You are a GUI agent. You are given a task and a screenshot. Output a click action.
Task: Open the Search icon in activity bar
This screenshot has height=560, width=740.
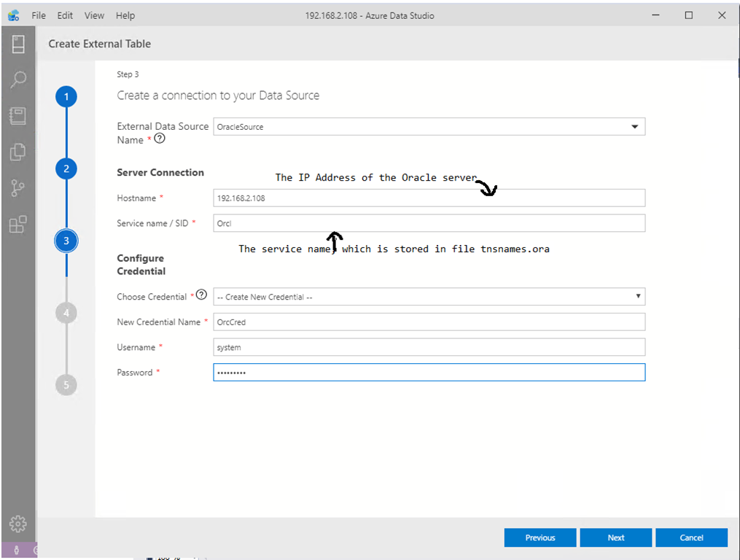pos(18,79)
